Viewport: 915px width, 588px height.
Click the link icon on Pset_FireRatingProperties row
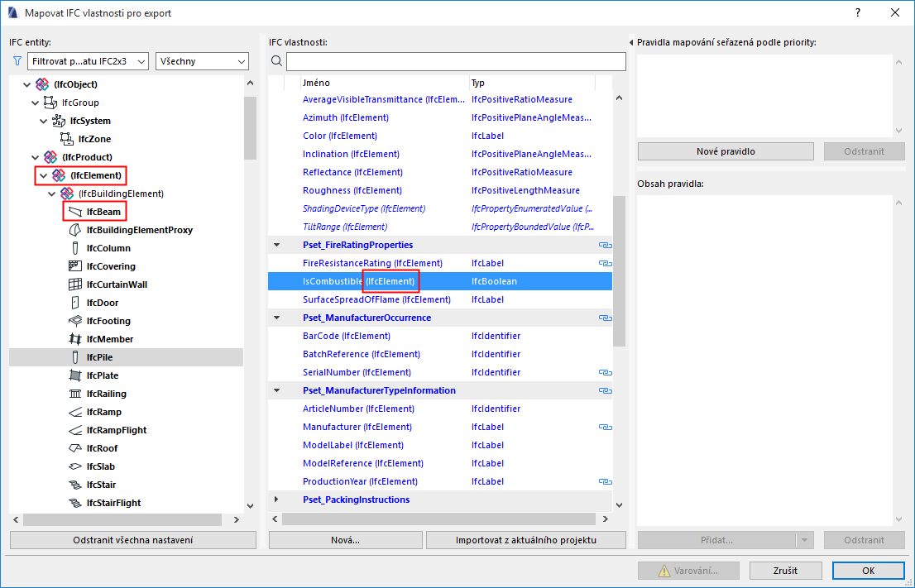coord(605,245)
